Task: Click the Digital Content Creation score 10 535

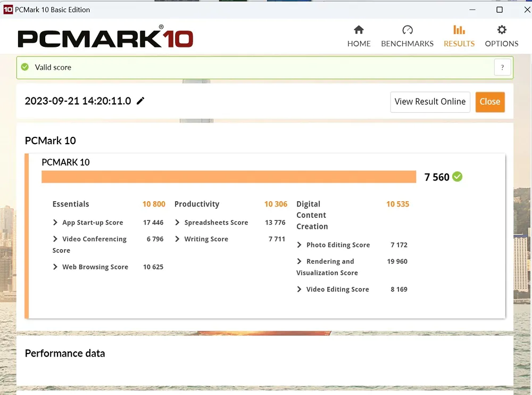Action: coord(397,204)
